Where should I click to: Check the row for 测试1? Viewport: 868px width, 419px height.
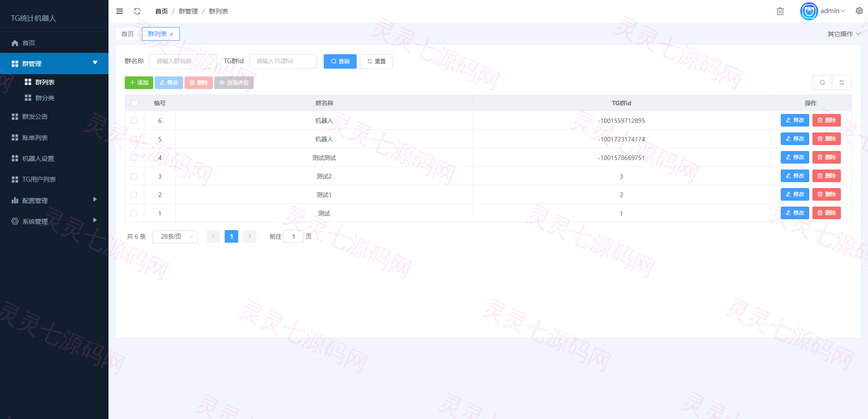coord(134,195)
